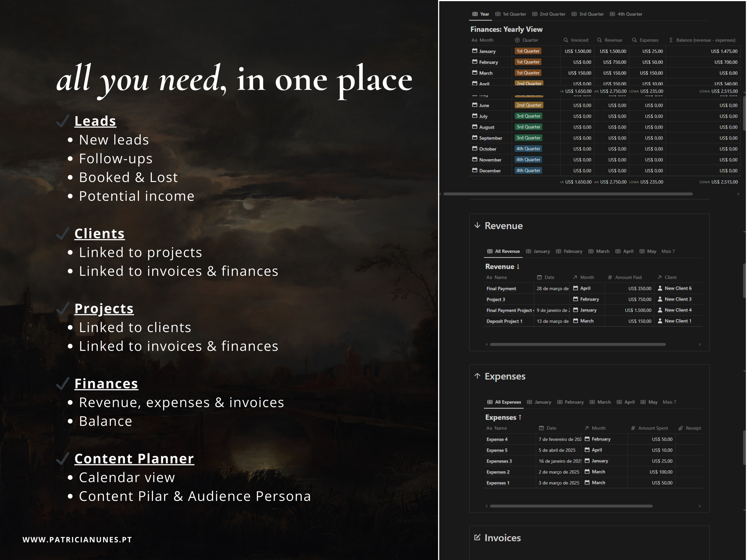Viewport: 747px width, 560px height.
Task: Click the Expenses up-arrow icon
Action: (x=477, y=376)
